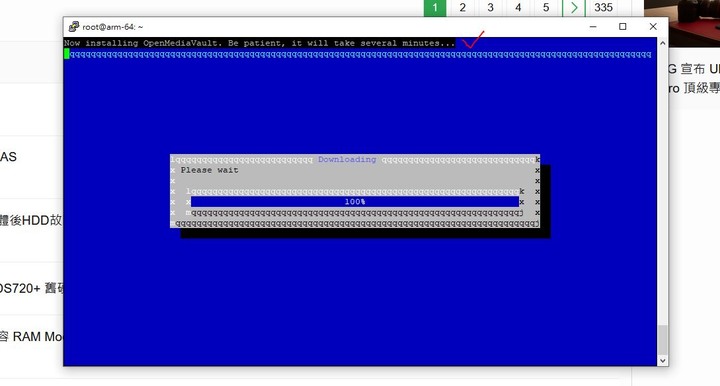Open the thumbnail image in the background page
This screenshot has width=720, height=386.
tap(682, 23)
